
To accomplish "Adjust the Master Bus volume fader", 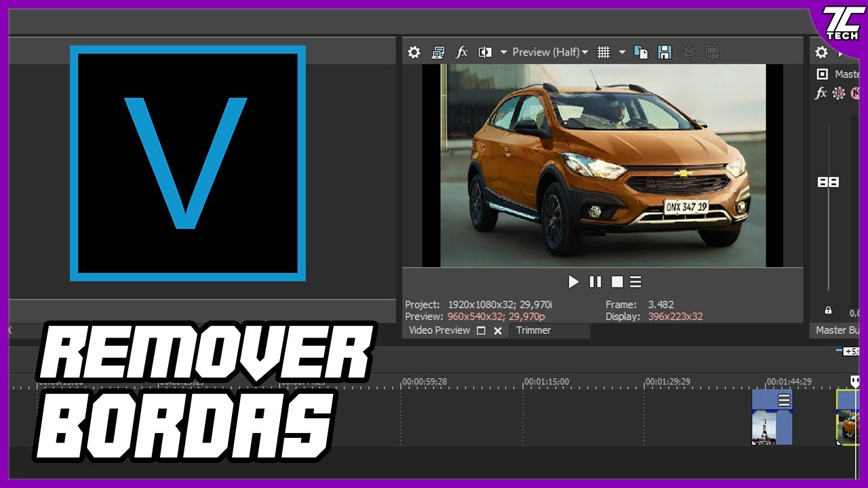I will click(x=828, y=182).
